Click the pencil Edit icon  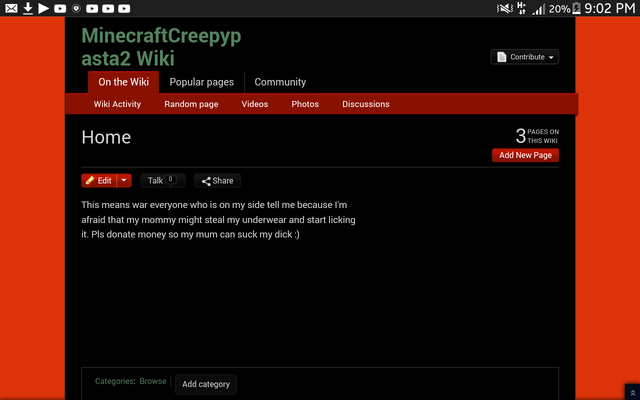(x=90, y=180)
